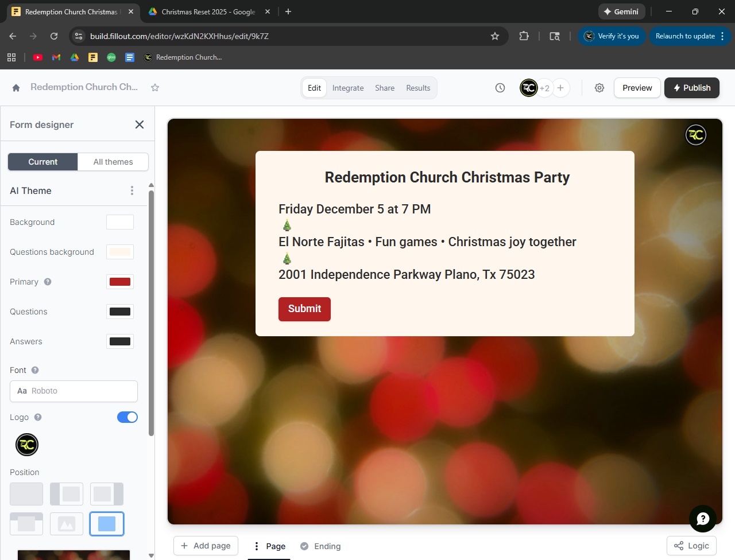Click the home icon in the editor header
The height and width of the screenshot is (560, 735).
[x=16, y=88]
